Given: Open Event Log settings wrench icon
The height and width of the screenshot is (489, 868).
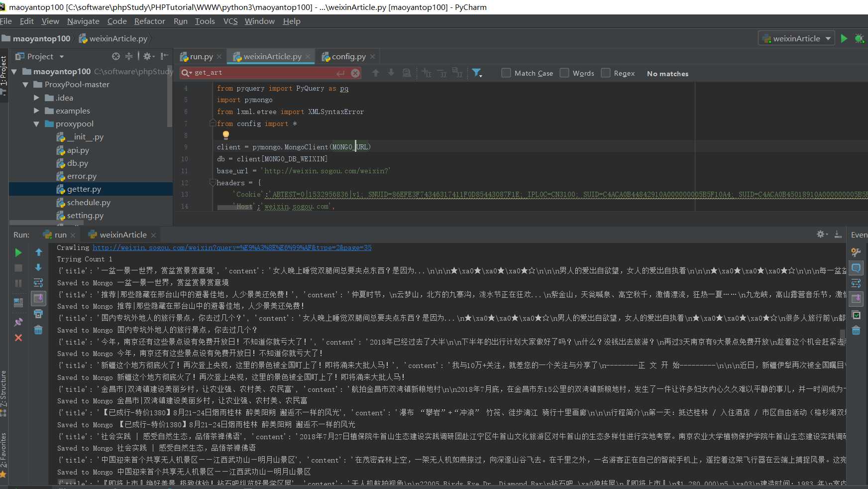Looking at the screenshot, I should 856,252.
